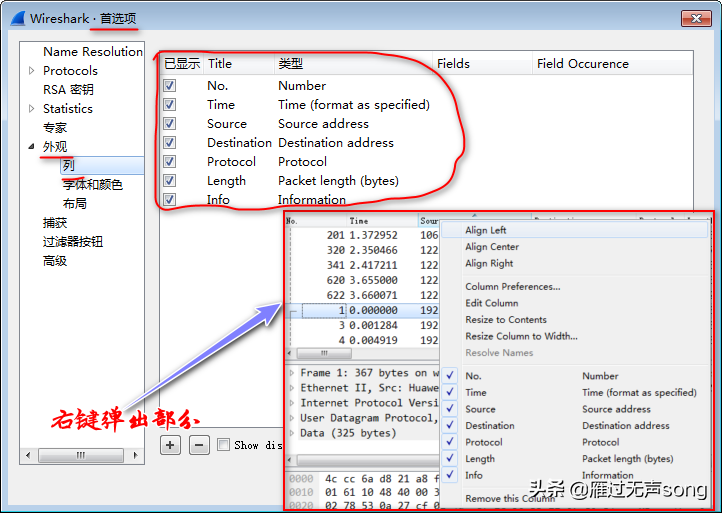Expand the Internet Protocol Version row
The height and width of the screenshot is (513, 722).
coord(291,403)
